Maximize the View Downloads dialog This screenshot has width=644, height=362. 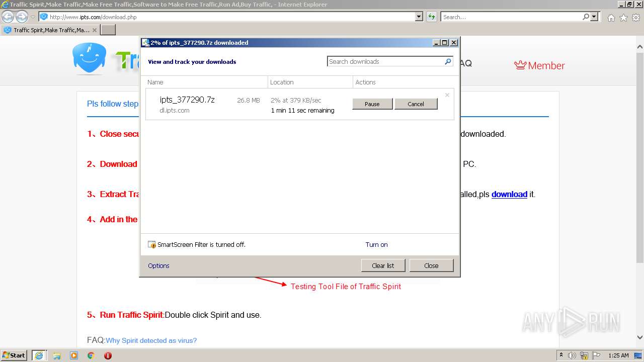click(x=445, y=43)
